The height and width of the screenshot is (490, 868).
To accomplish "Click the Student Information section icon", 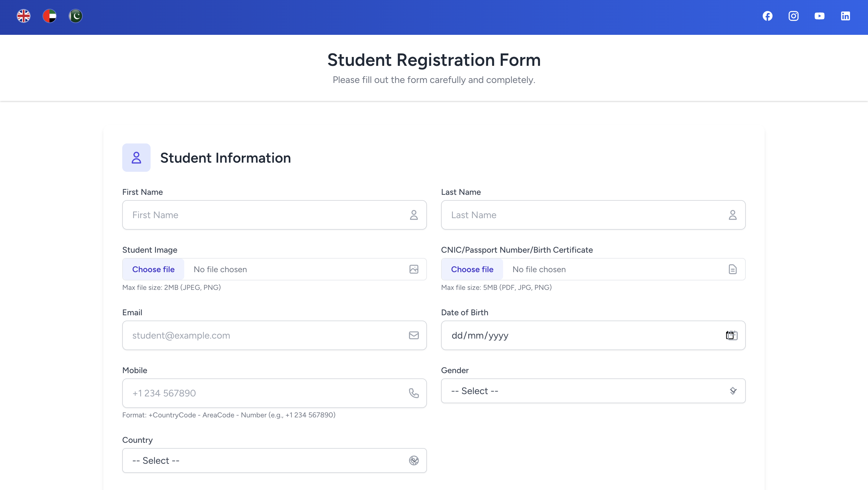I will (x=136, y=157).
